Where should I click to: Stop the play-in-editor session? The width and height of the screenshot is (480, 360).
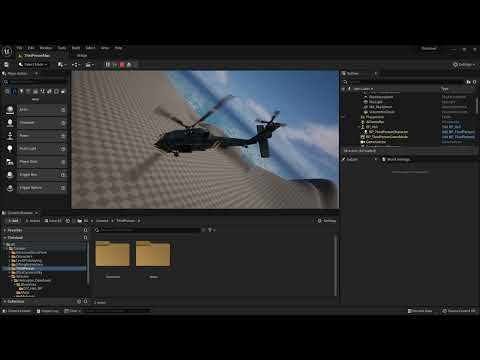click(122, 65)
